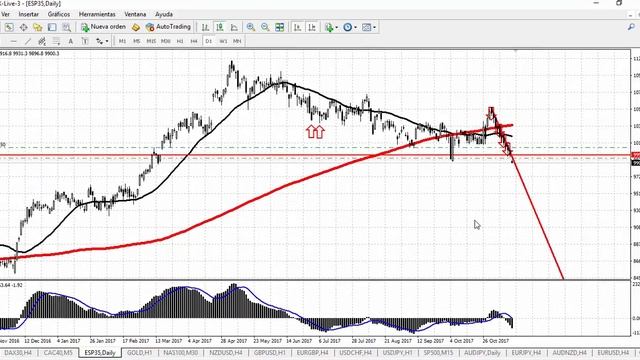Toggle the crosshair Data Window icon
The height and width of the screenshot is (360, 640).
point(23,27)
